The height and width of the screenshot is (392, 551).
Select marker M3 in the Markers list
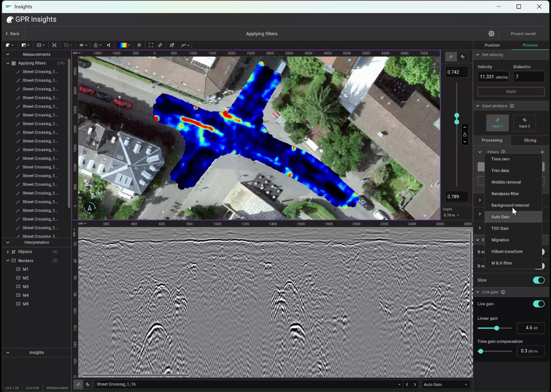25,286
